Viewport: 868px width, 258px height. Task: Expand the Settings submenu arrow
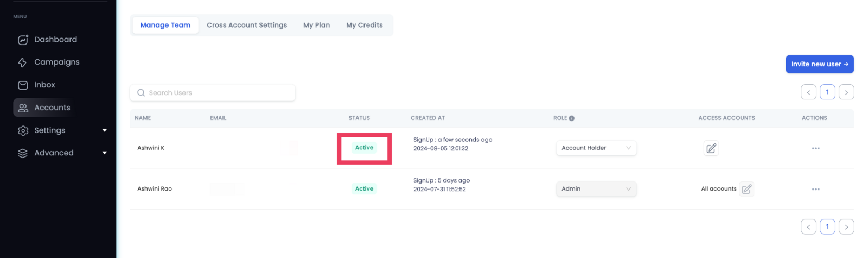pos(105,130)
